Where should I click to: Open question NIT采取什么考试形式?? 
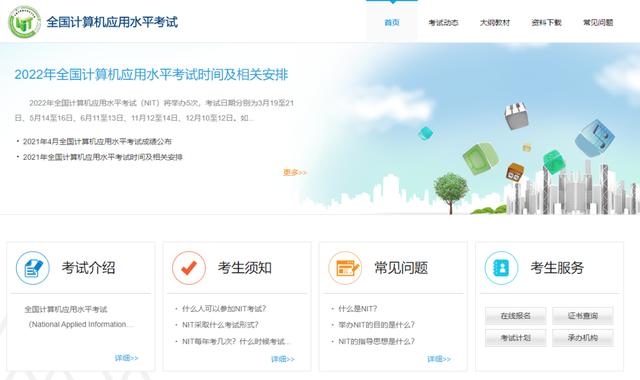click(220, 325)
